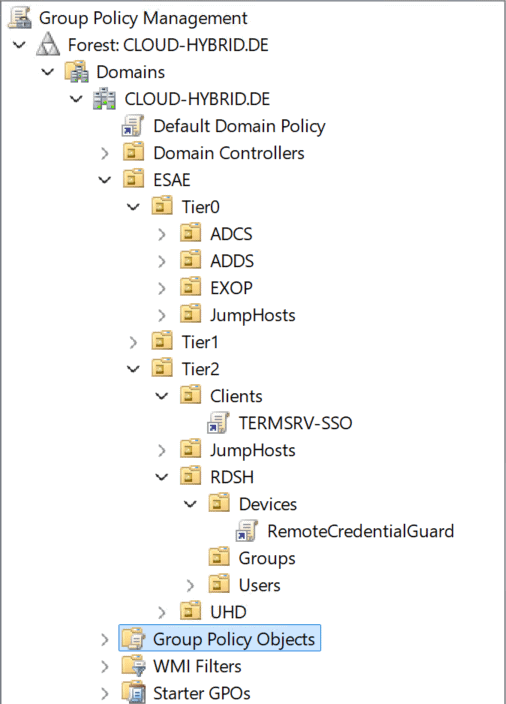
Task: Select the Devices OU label
Action: [x=268, y=504]
